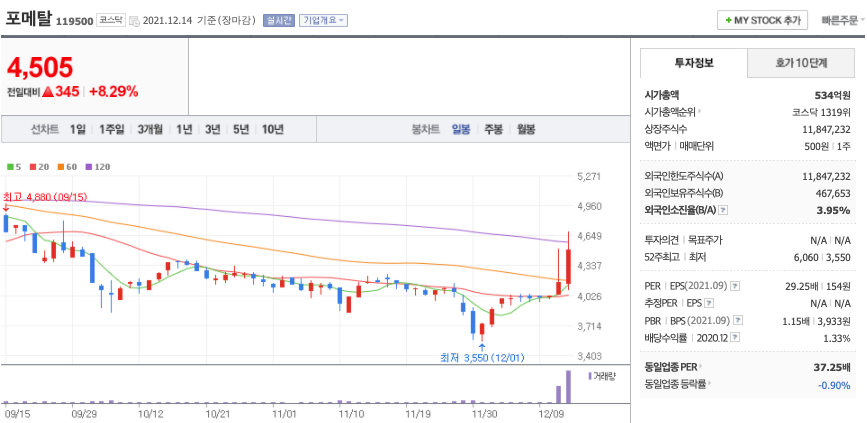Click the purple 120-day average legend swatch
This screenshot has width=867, height=423.
tap(87, 166)
